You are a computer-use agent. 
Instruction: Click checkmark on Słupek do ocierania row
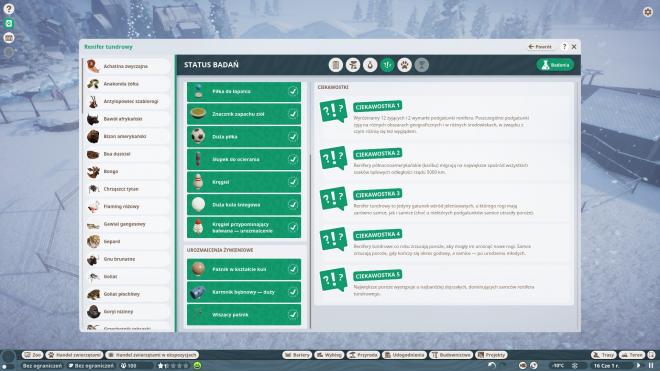293,160
